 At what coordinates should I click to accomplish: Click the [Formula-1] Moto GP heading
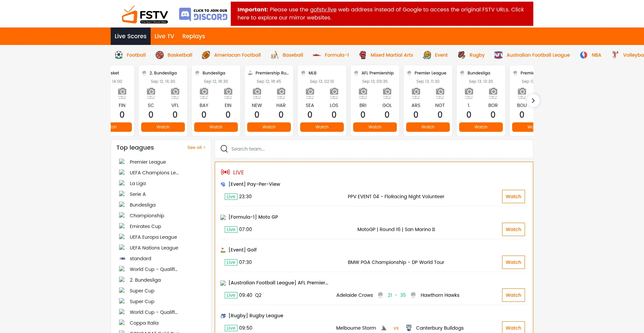253,217
